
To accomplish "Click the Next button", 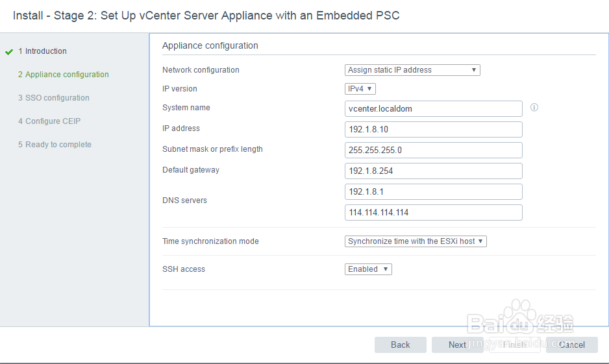I will tap(458, 345).
